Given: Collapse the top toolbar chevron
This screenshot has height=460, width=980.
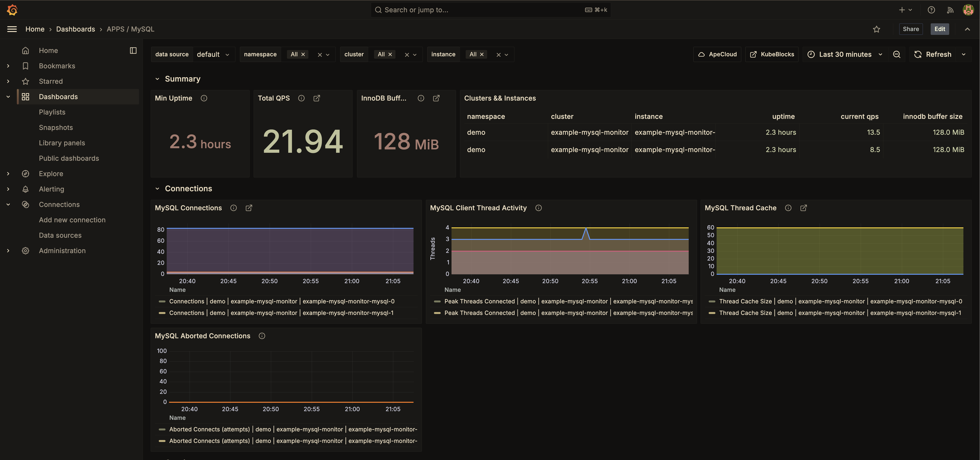Looking at the screenshot, I should click(967, 29).
